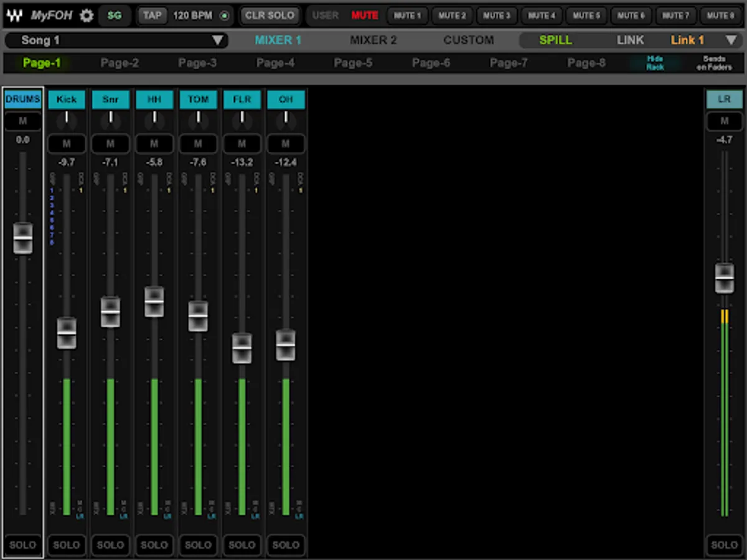Viewport: 747px width, 560px height.
Task: Go to Page-3
Action: click(x=197, y=63)
